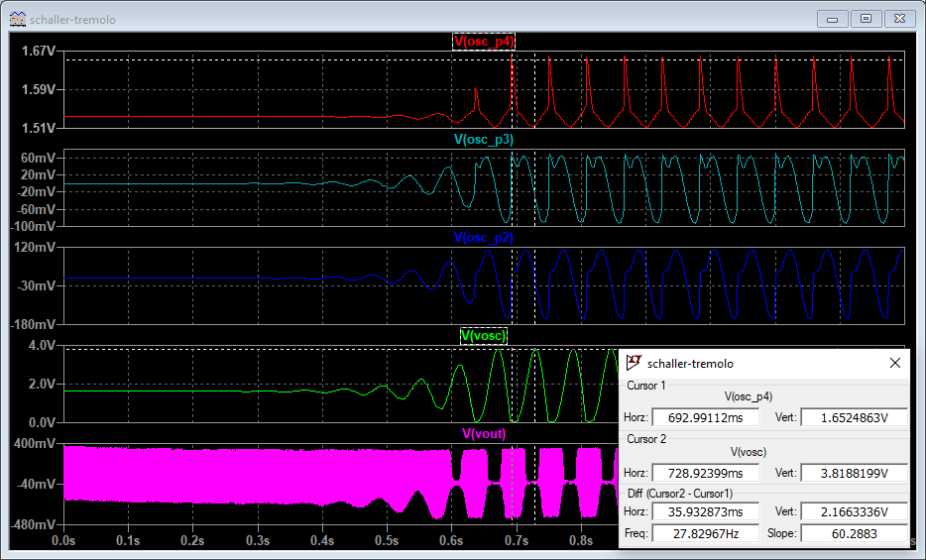This screenshot has height=560, width=926.
Task: Pick the green V(vosc) trace label
Action: 483,336
